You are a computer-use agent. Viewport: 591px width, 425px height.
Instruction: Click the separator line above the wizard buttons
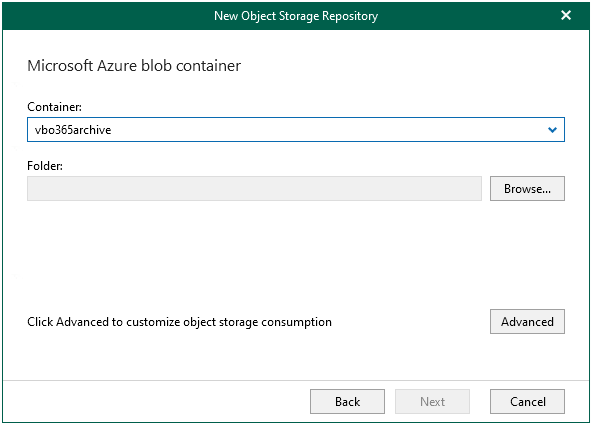(x=296, y=380)
